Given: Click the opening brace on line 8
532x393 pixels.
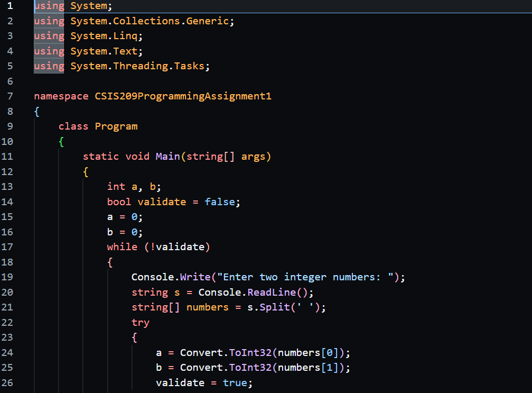Looking at the screenshot, I should click(x=36, y=112).
